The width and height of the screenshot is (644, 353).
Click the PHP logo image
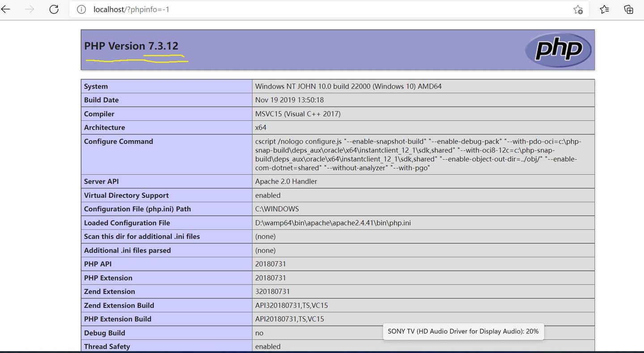click(558, 50)
